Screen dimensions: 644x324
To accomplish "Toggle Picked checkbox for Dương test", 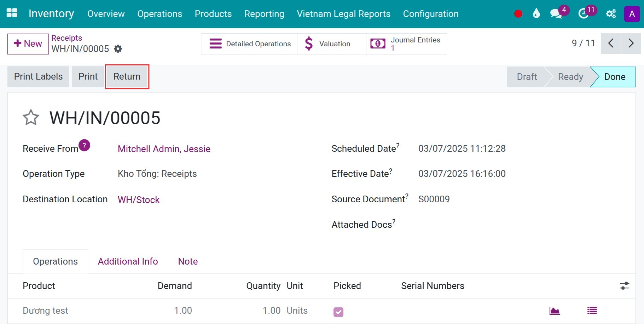I will click(338, 312).
